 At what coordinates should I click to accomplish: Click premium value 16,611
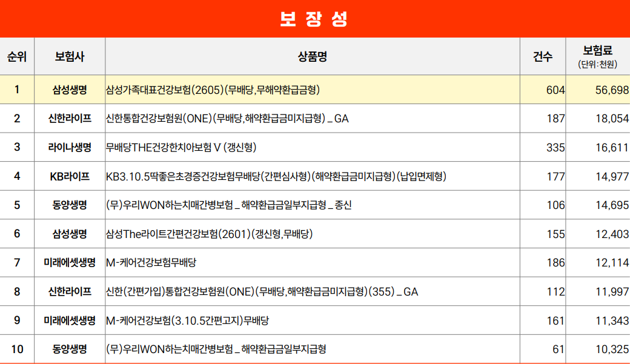(x=612, y=148)
